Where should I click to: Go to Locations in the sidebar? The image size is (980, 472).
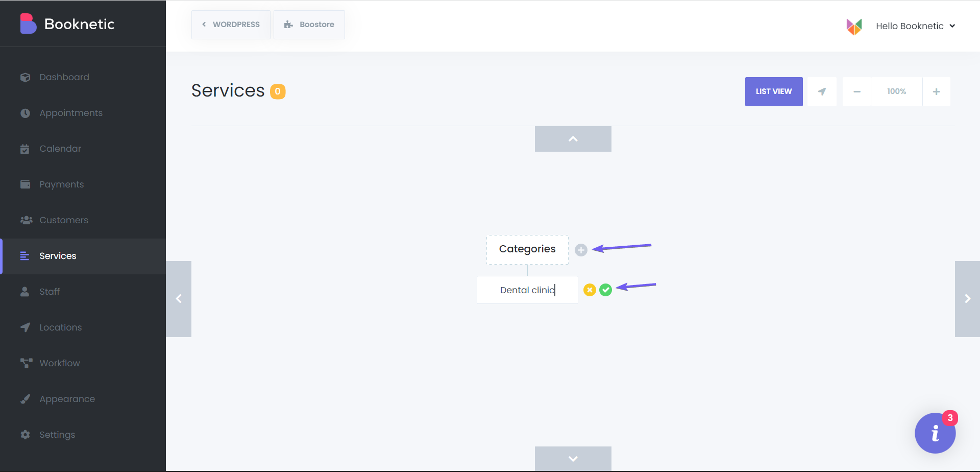click(x=83, y=327)
